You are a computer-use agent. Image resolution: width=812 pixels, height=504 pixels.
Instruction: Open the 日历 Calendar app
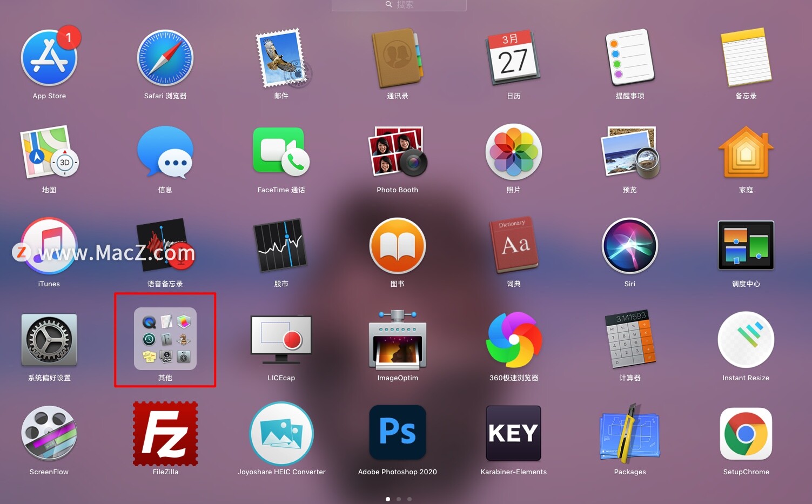tap(514, 58)
